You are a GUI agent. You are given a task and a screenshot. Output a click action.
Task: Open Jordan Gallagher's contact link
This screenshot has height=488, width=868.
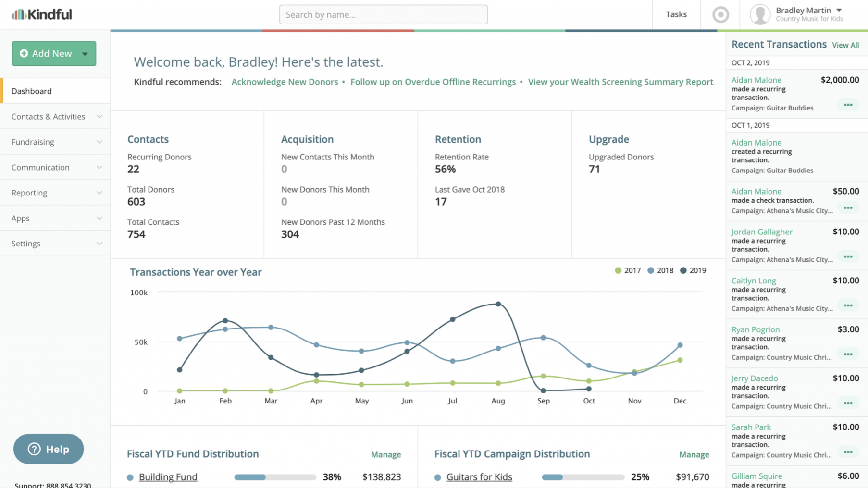[x=762, y=232]
